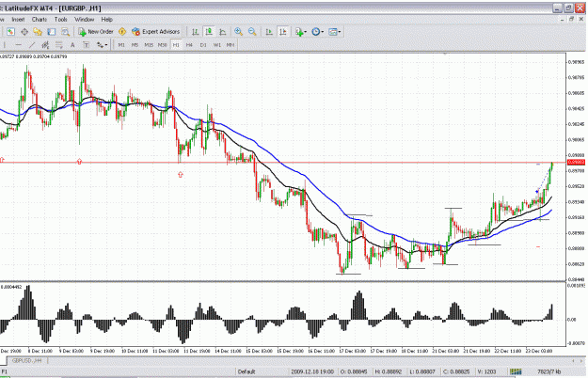The image size is (588, 378).
Task: Switch to M1 timeframe
Action: pos(121,45)
